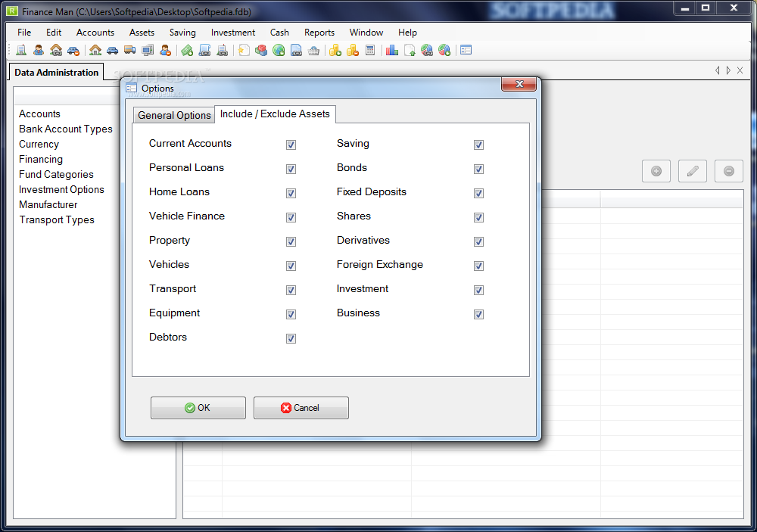Click the blue car vehicles toolbar icon

113,50
